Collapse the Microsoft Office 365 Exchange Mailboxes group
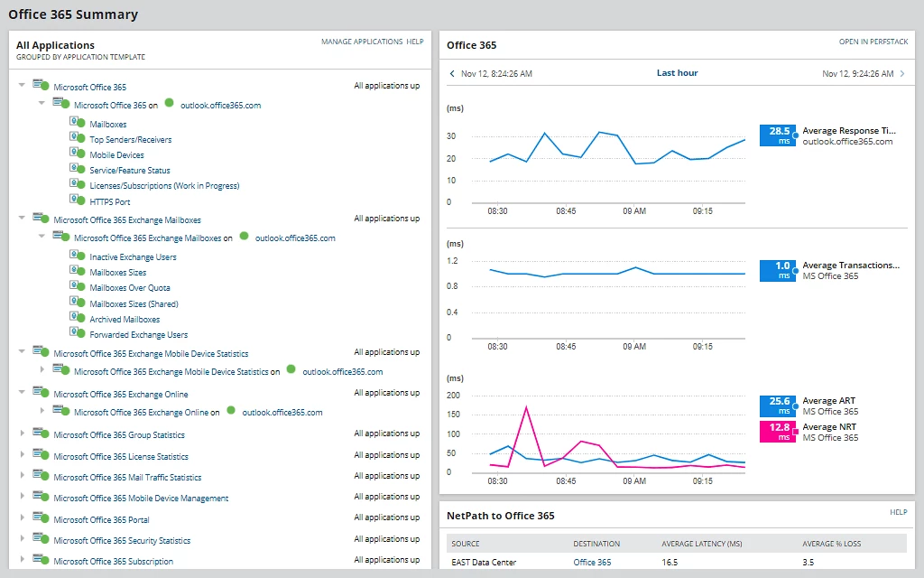 pos(23,219)
